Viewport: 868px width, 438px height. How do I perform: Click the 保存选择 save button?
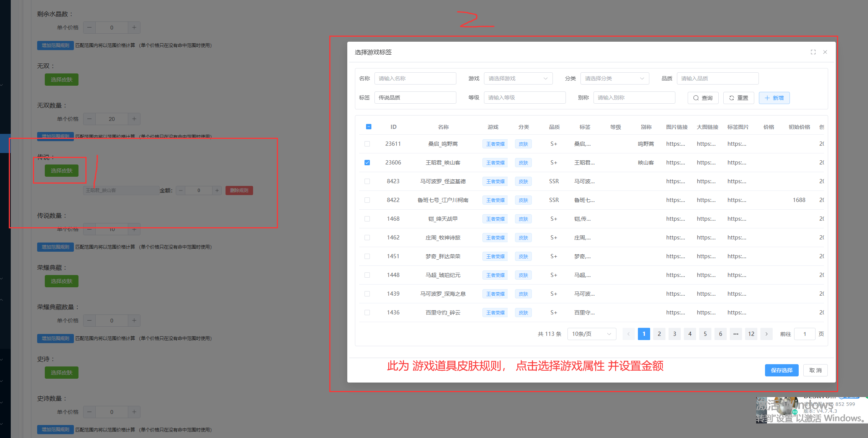pyautogui.click(x=781, y=370)
